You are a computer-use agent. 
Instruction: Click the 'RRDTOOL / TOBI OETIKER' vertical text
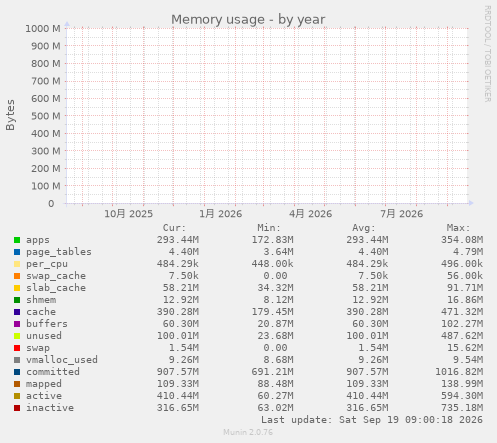[x=487, y=54]
